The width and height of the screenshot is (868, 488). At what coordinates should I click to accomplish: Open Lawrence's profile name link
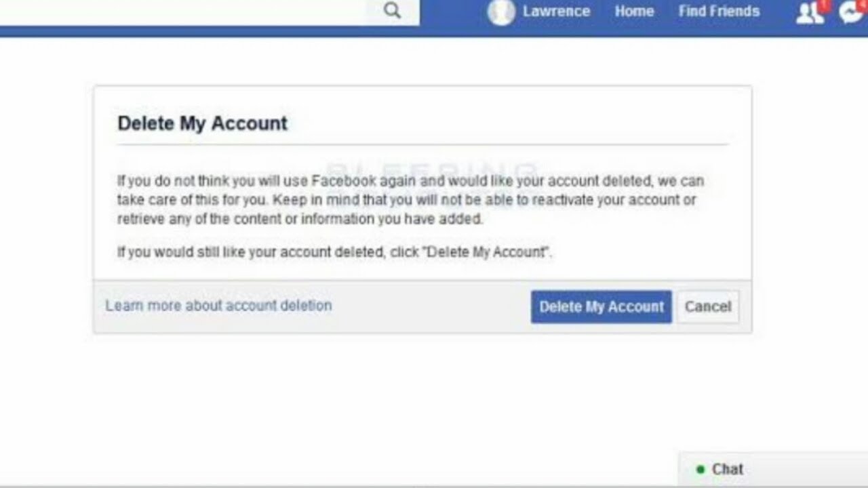tap(556, 12)
